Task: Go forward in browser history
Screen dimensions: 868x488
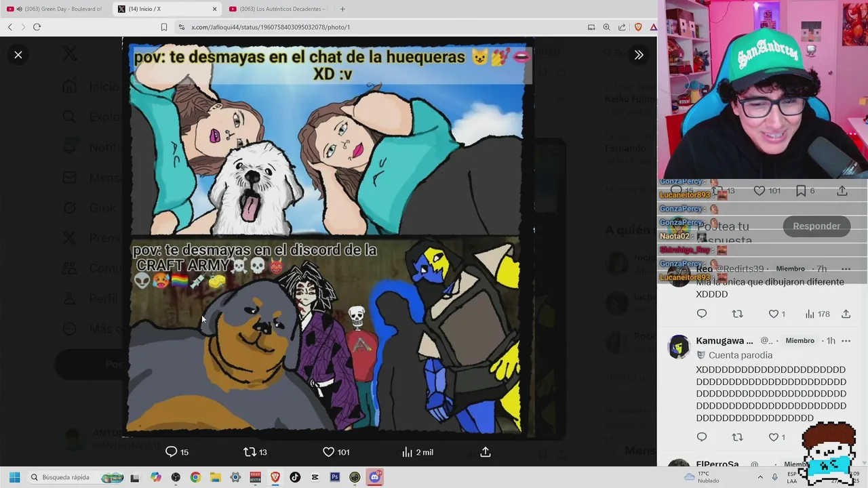Action: coord(23,27)
